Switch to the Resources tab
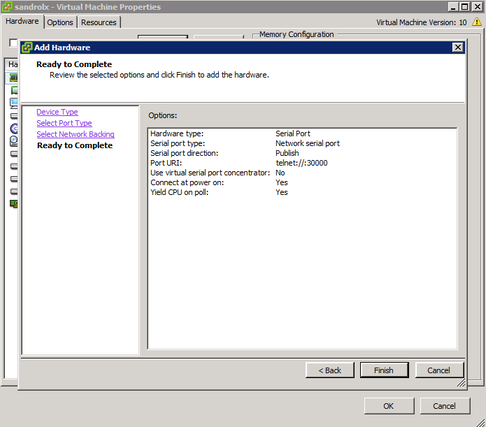The height and width of the screenshot is (427, 486). coord(99,22)
